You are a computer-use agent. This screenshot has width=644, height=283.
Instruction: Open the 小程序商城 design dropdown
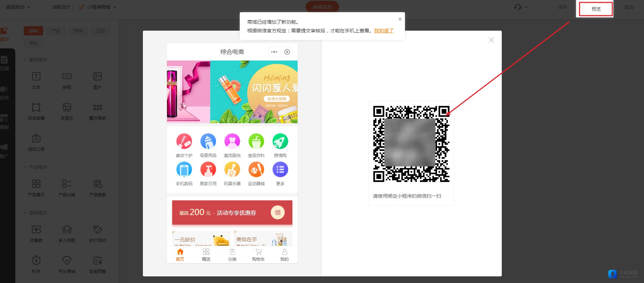click(98, 7)
